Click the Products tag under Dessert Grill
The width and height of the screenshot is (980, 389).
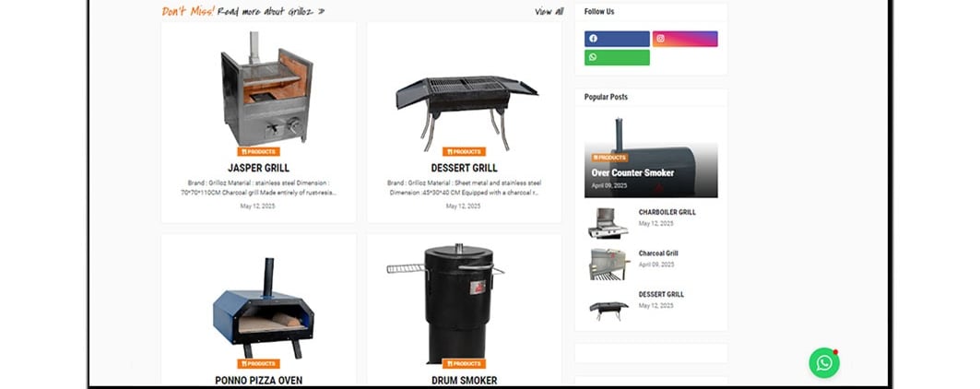pyautogui.click(x=464, y=152)
